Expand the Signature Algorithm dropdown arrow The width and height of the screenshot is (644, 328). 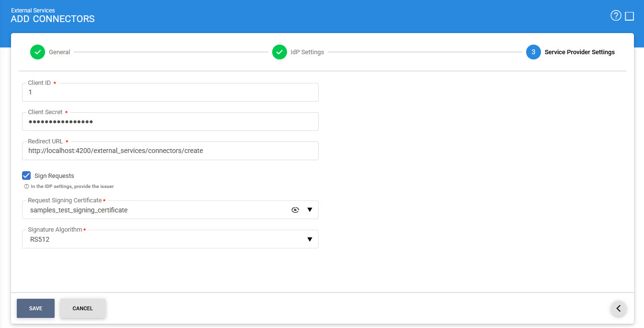[310, 239]
